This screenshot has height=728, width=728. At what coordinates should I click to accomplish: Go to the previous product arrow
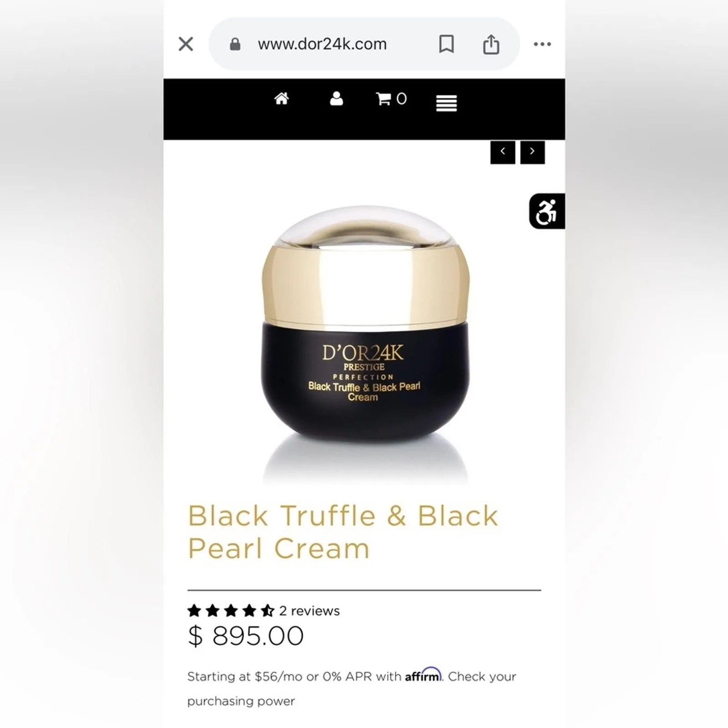point(503,152)
